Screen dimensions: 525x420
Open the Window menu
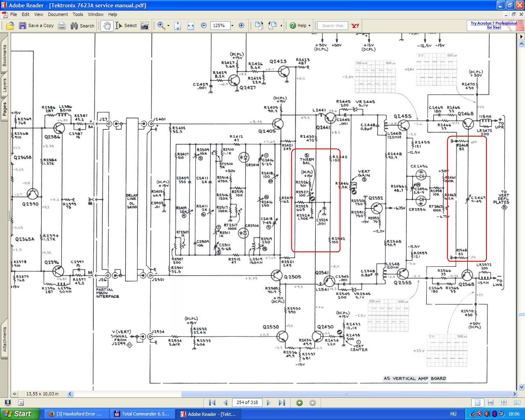(96, 14)
